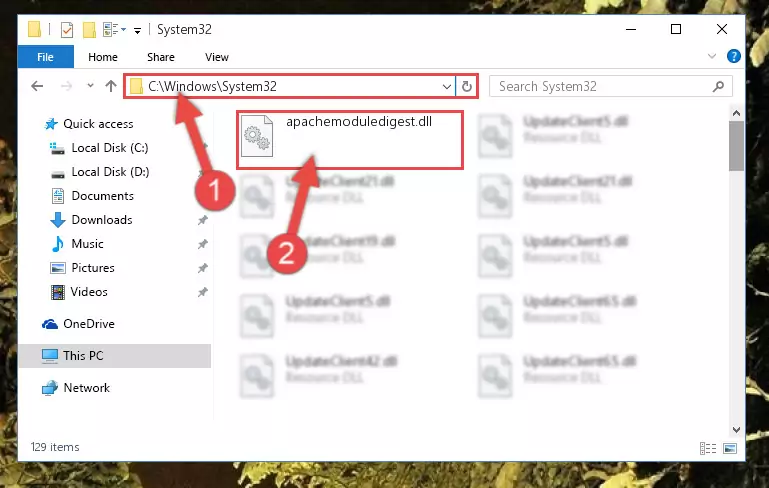Switch to details view layout
The height and width of the screenshot is (488, 769).
click(708, 448)
